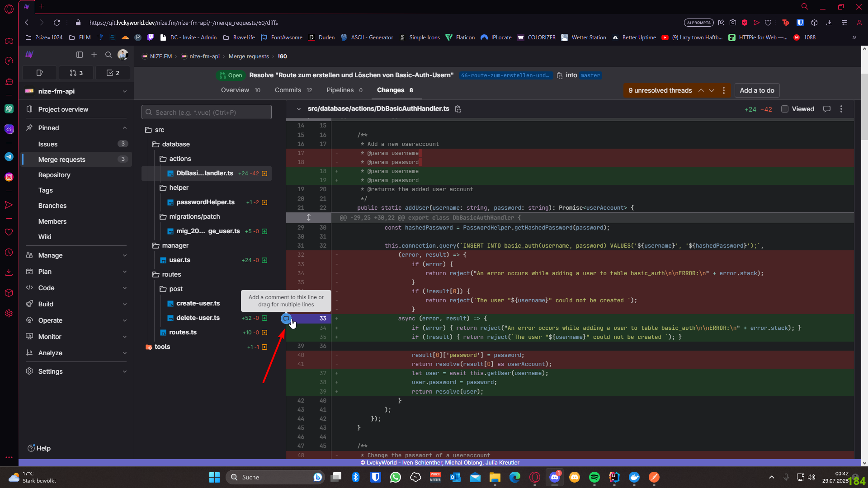
Task: Expand hidden diff lines icon
Action: pyautogui.click(x=309, y=217)
